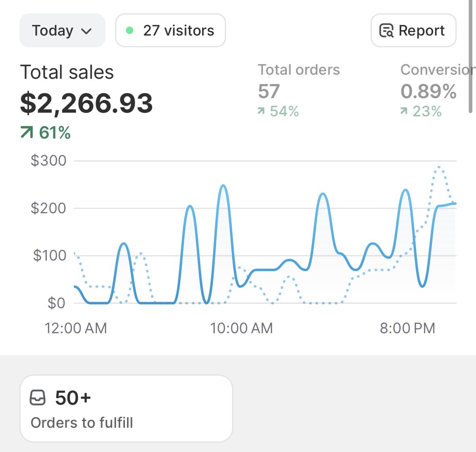Click the 61% sales increase indicator

pyautogui.click(x=46, y=133)
